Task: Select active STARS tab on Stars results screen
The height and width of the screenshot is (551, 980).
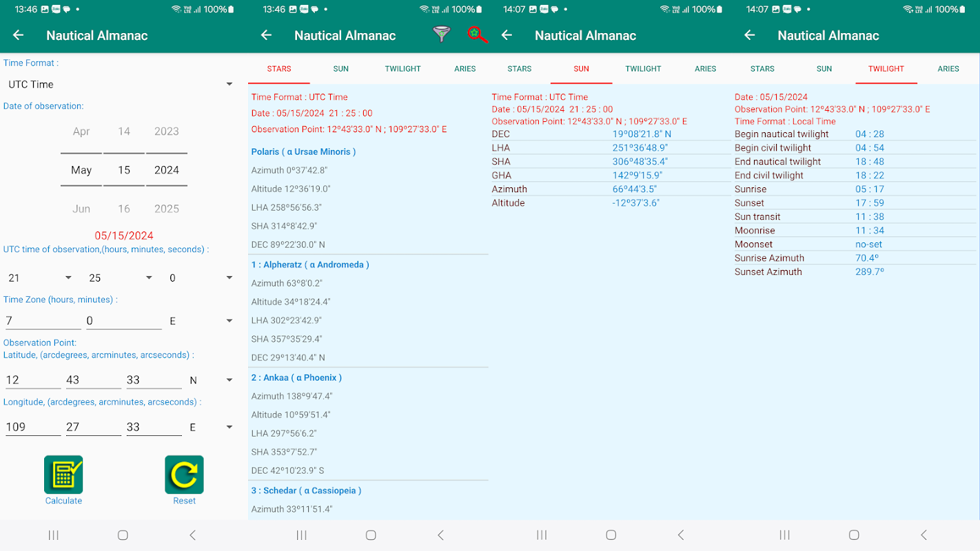Action: [279, 69]
